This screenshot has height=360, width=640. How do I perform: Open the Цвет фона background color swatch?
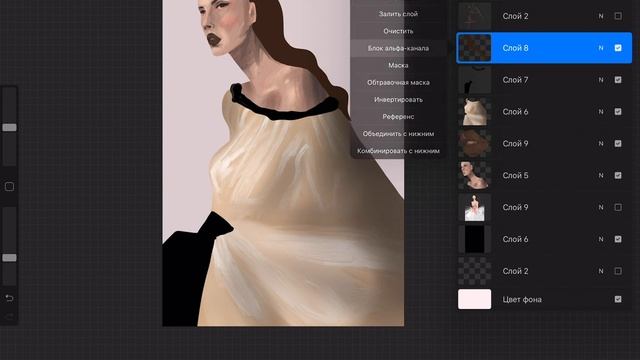[x=474, y=299]
